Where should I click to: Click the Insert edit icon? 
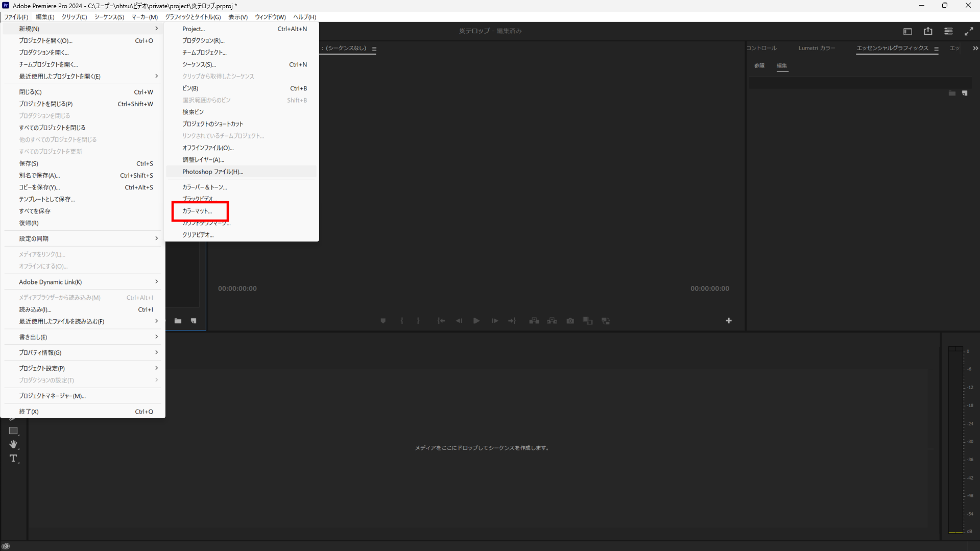click(534, 321)
